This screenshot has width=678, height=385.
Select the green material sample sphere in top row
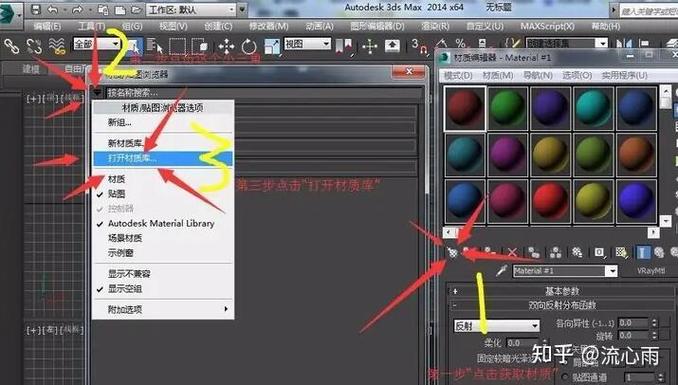click(508, 108)
